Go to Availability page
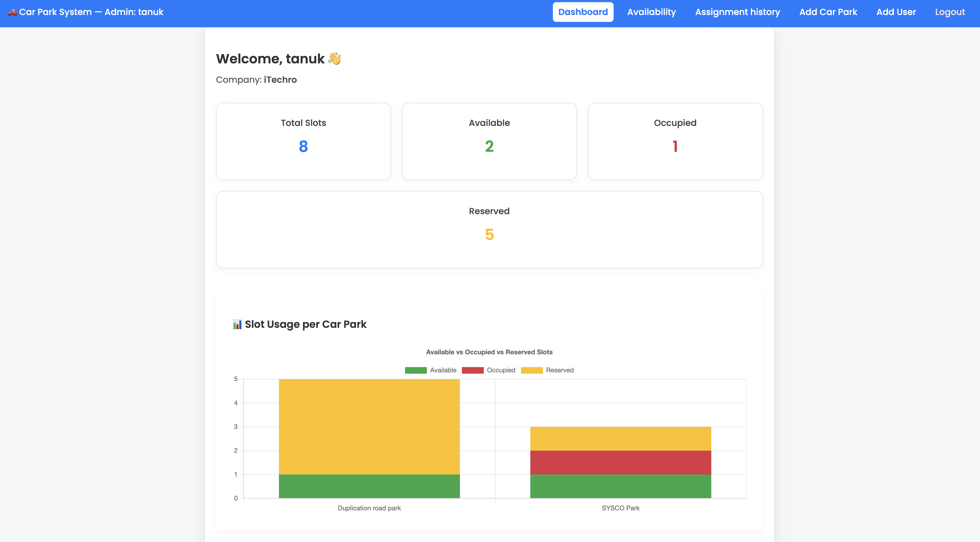Screen dimensions: 980x542 [651, 12]
